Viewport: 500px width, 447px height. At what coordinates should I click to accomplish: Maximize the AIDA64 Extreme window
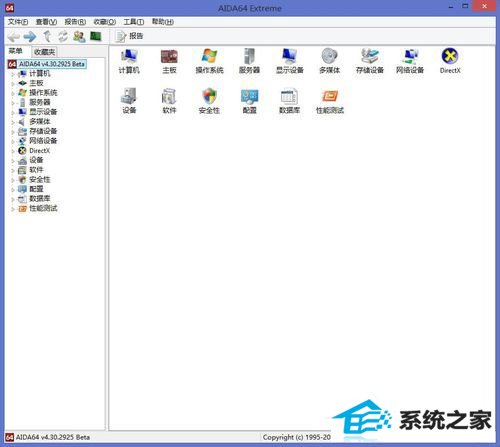[x=466, y=6]
